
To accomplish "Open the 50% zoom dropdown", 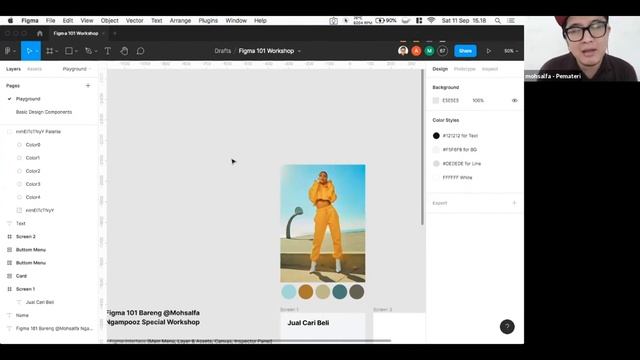I will (511, 51).
